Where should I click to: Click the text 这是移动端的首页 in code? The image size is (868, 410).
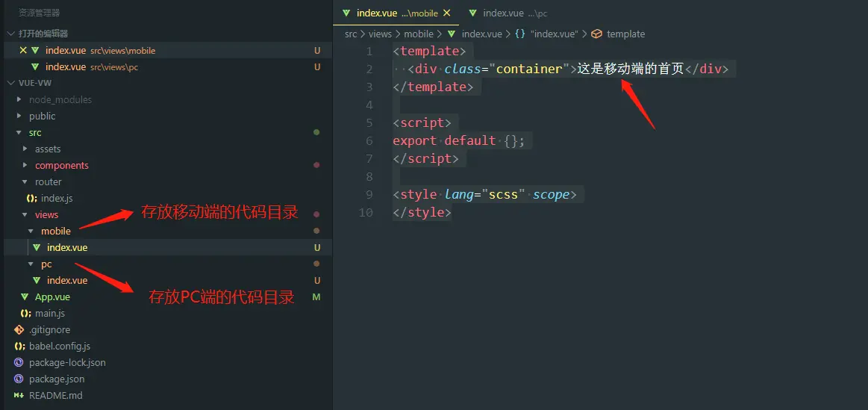tap(631, 69)
